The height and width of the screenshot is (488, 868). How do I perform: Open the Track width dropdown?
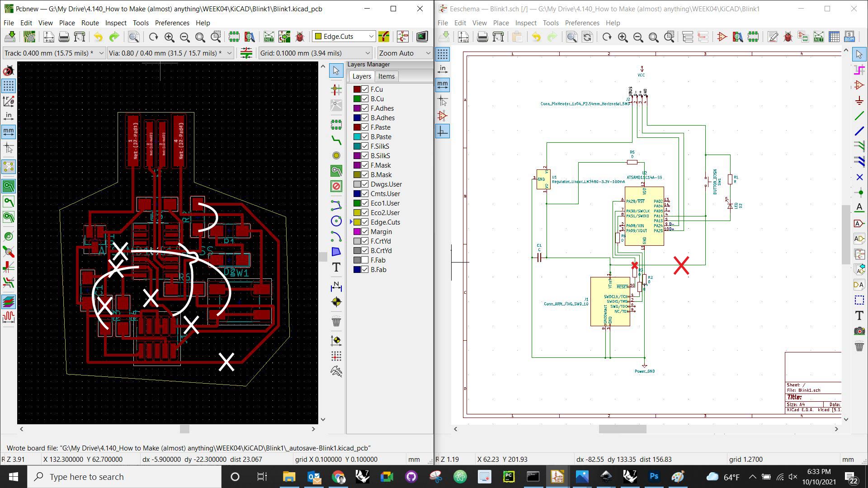[54, 53]
